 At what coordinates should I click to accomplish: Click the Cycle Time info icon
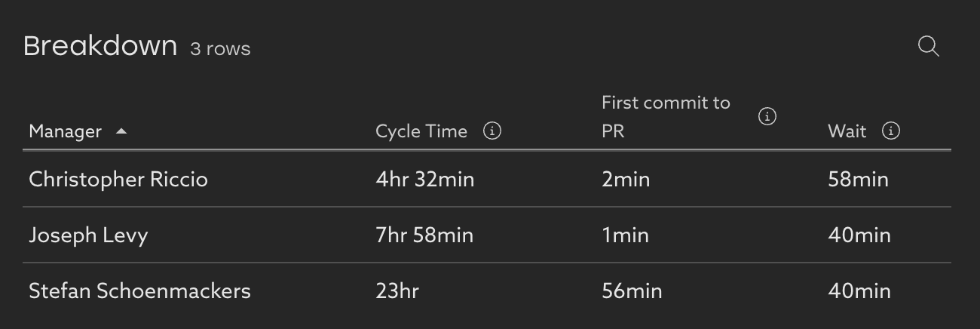pyautogui.click(x=492, y=131)
